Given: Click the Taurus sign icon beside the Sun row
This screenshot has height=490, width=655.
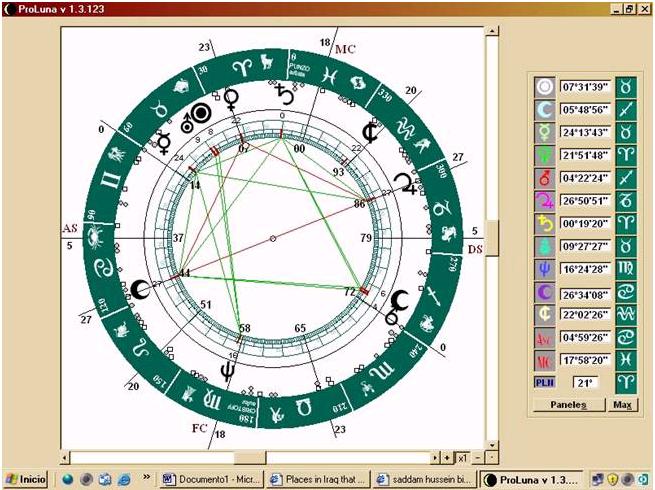Looking at the screenshot, I should tap(627, 87).
